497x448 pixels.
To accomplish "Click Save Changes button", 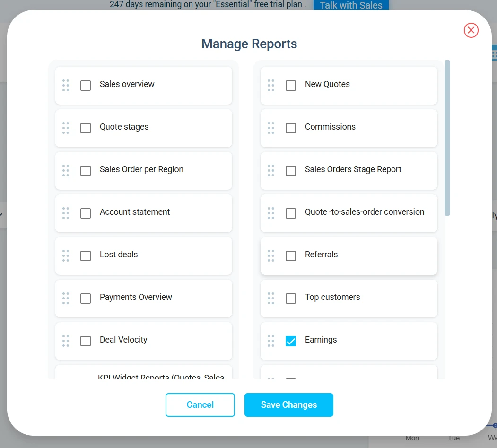I will (289, 405).
